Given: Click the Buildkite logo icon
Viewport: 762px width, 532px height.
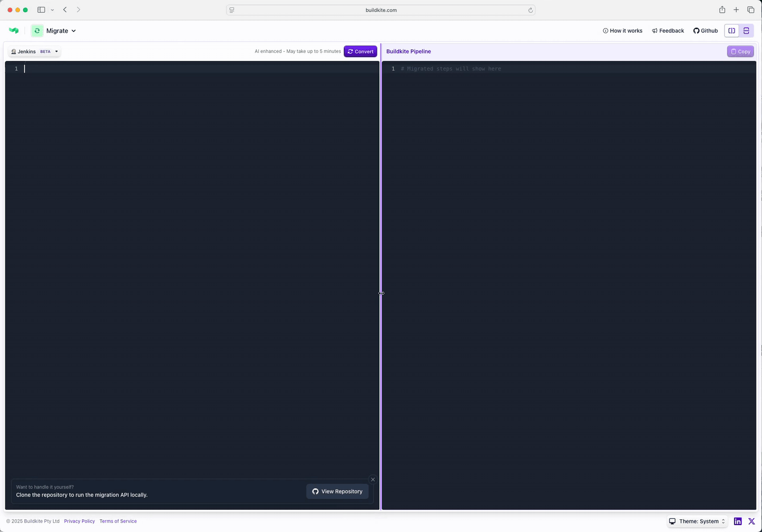Looking at the screenshot, I should click(14, 31).
